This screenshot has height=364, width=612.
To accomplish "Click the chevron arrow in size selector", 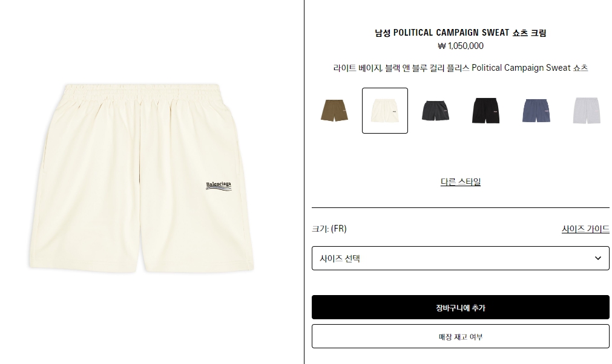I will [x=597, y=258].
